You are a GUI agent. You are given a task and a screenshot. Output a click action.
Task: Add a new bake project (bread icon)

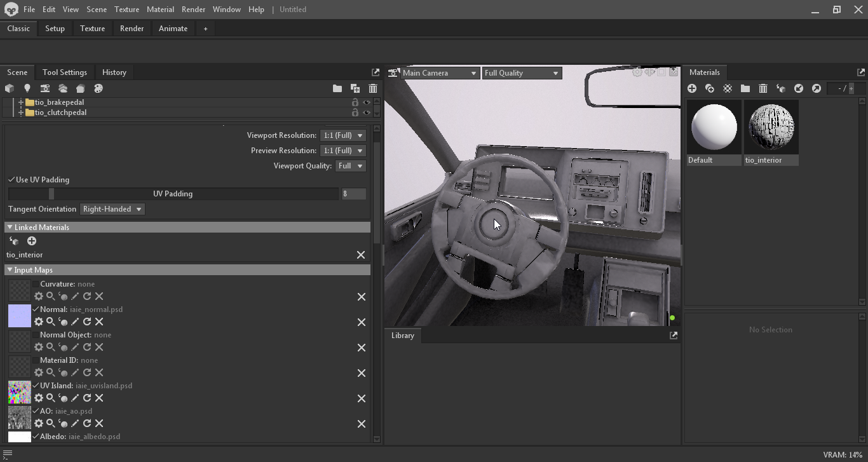(x=81, y=88)
